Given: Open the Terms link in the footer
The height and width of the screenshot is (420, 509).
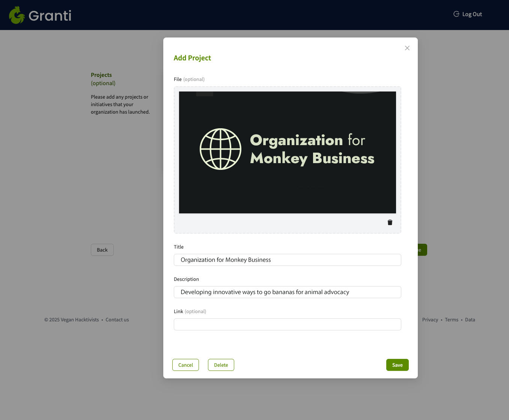Looking at the screenshot, I should [x=452, y=319].
